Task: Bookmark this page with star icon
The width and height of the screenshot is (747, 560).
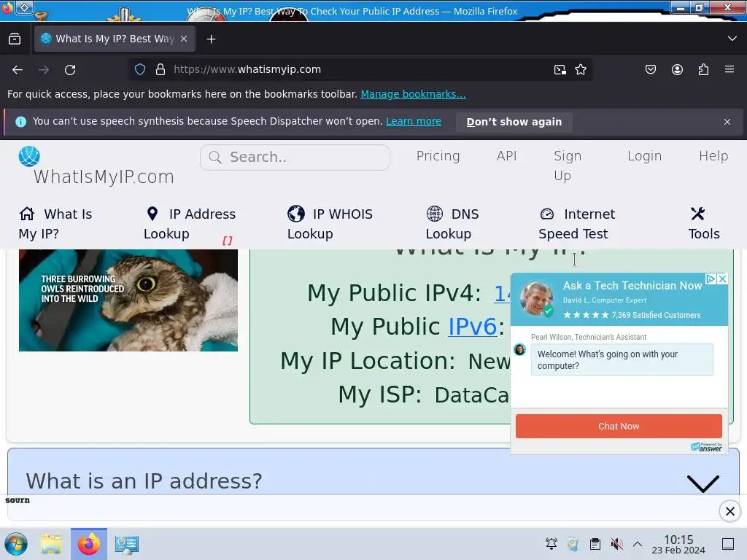Action: [x=581, y=70]
